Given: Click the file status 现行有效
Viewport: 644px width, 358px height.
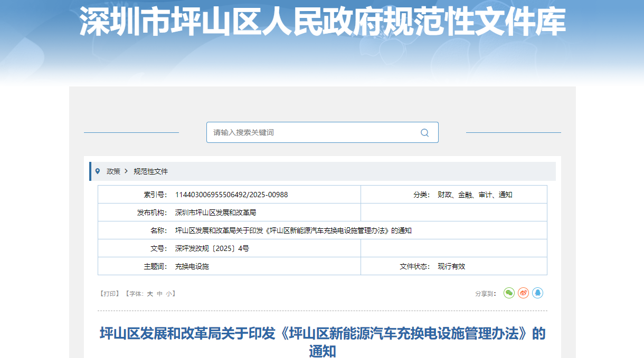Looking at the screenshot, I should tap(451, 266).
